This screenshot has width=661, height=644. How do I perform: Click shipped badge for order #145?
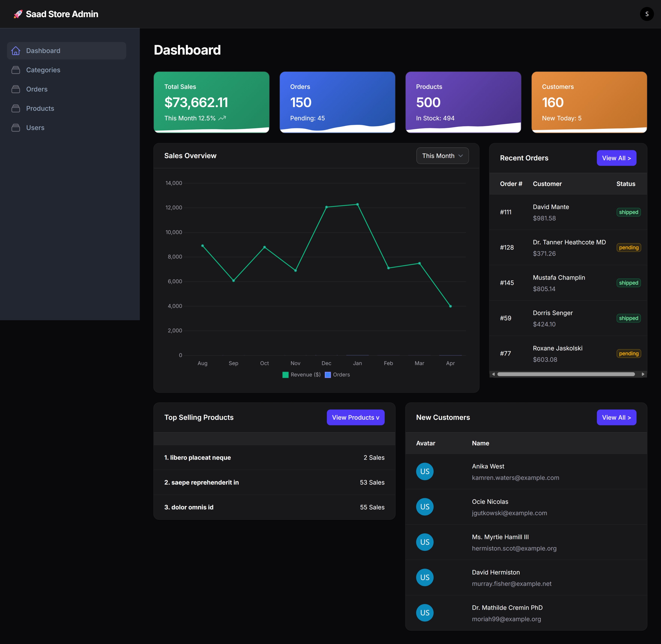click(x=629, y=283)
